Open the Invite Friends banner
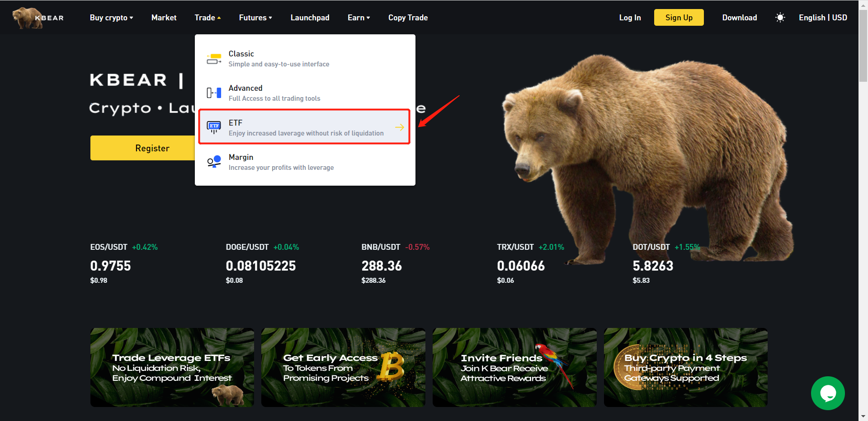Image resolution: width=868 pixels, height=421 pixels. (x=514, y=367)
